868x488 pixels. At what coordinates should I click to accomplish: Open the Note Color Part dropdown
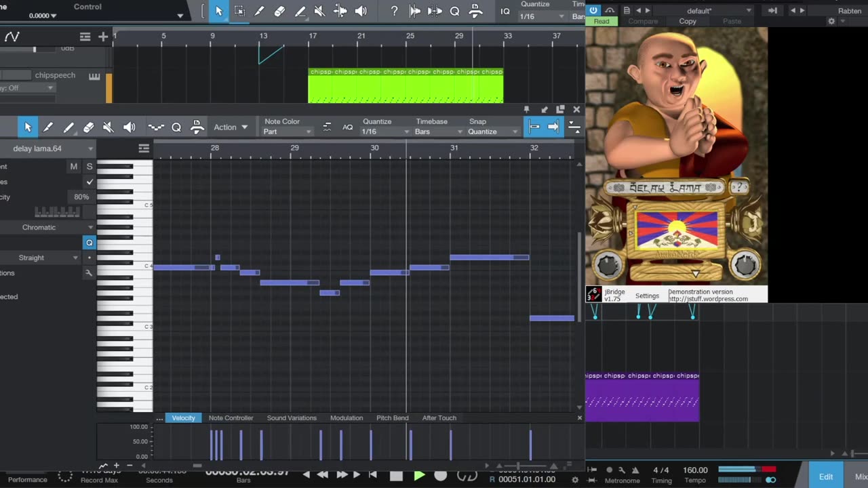pyautogui.click(x=288, y=131)
